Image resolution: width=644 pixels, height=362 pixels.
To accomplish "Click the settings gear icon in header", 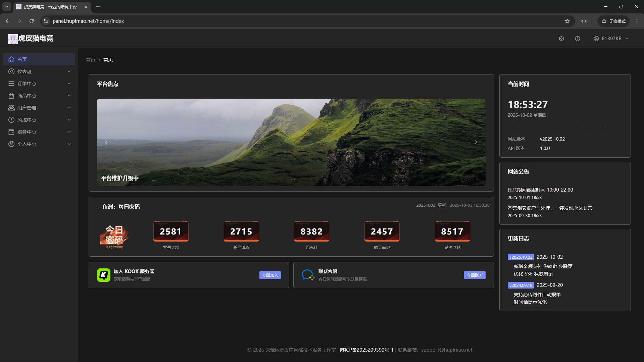I will point(561,39).
